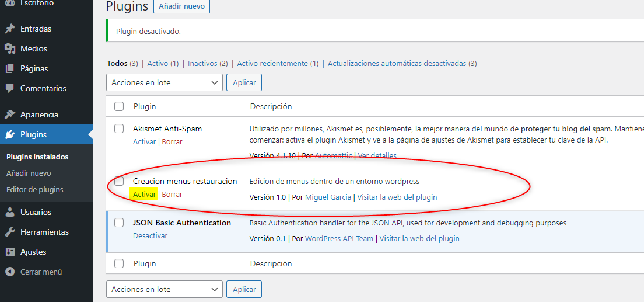This screenshot has width=644, height=302.
Task: Go to Escritorio in the sidebar
Action: pos(37,3)
